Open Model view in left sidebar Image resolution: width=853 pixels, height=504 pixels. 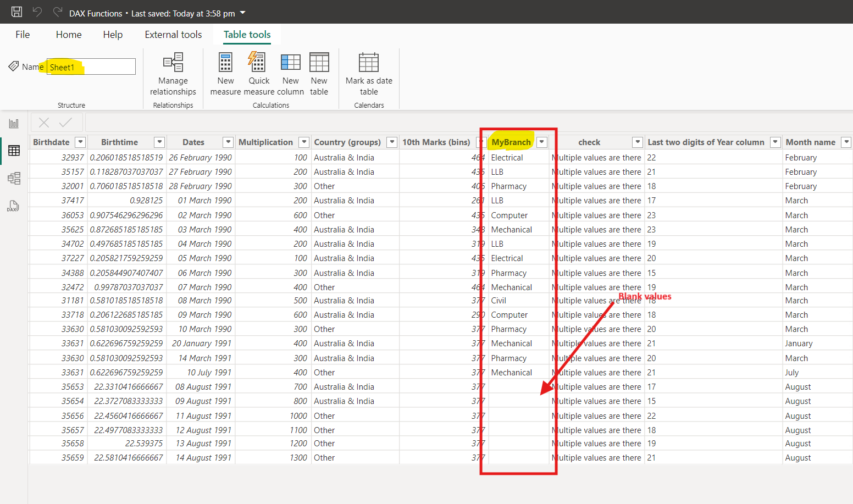[x=14, y=178]
